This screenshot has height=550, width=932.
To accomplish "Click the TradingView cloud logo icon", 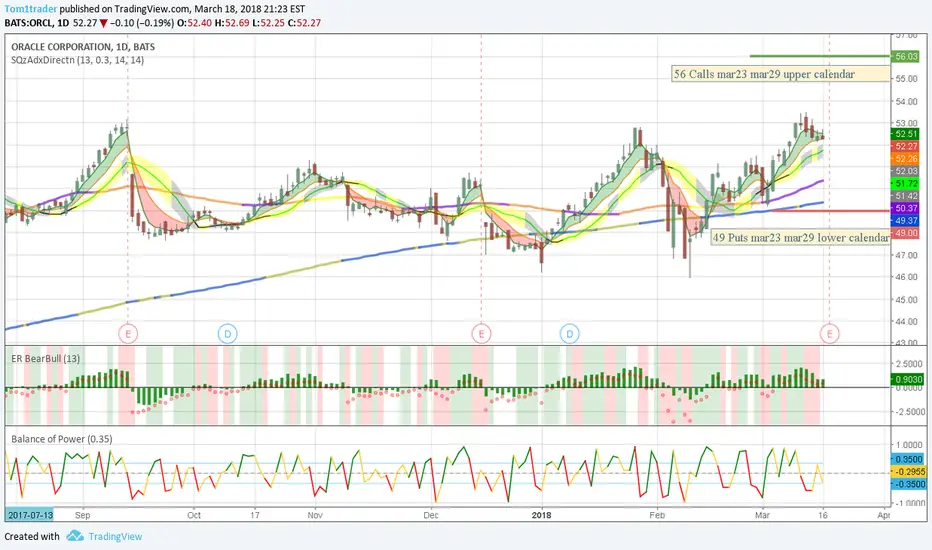I will pyautogui.click(x=75, y=536).
